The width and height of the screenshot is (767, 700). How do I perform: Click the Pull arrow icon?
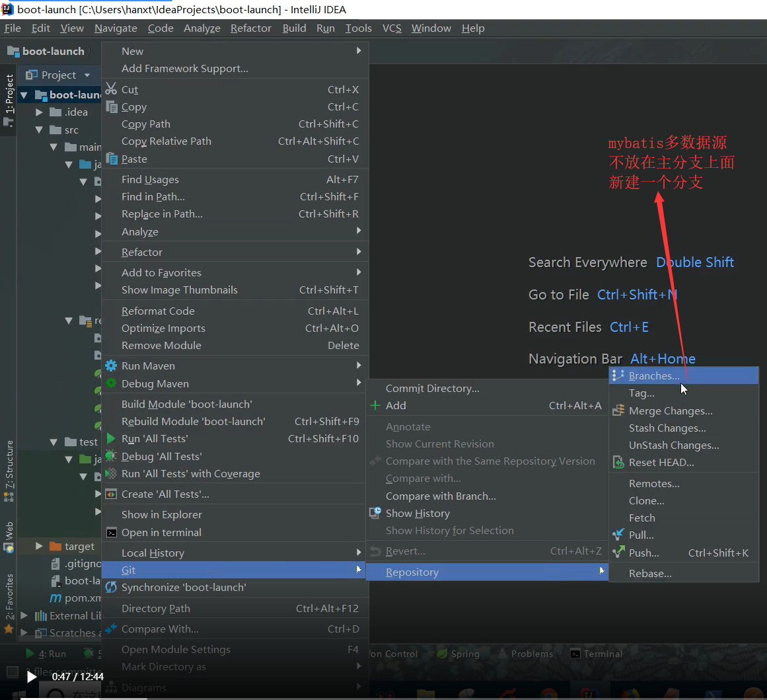(618, 535)
